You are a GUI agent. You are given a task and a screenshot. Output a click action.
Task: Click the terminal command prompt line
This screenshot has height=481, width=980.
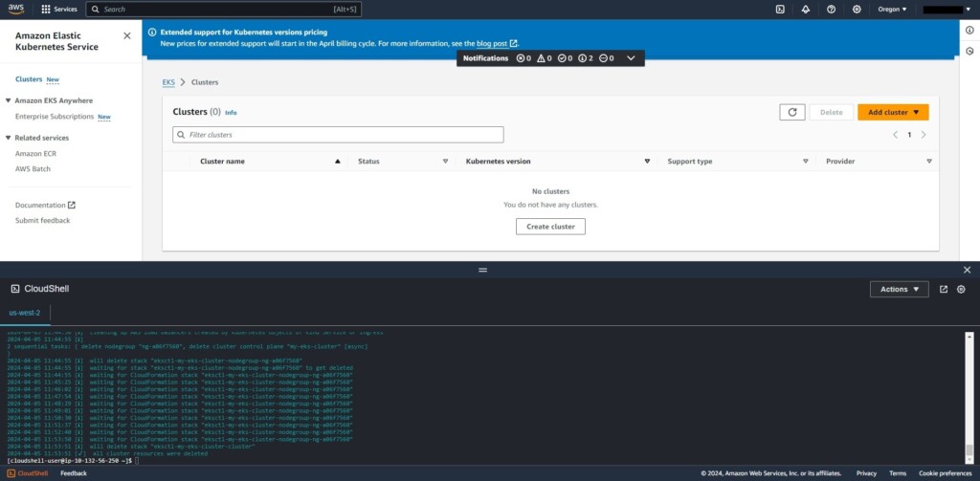pos(73,460)
